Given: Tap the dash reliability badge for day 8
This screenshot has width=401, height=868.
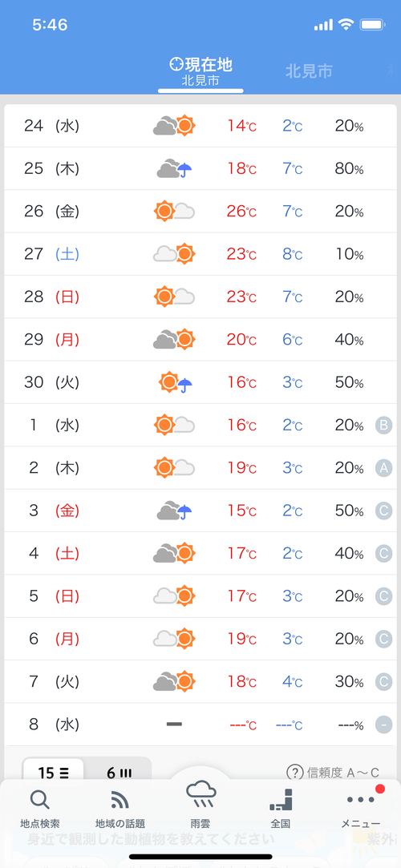Looking at the screenshot, I should 383,725.
